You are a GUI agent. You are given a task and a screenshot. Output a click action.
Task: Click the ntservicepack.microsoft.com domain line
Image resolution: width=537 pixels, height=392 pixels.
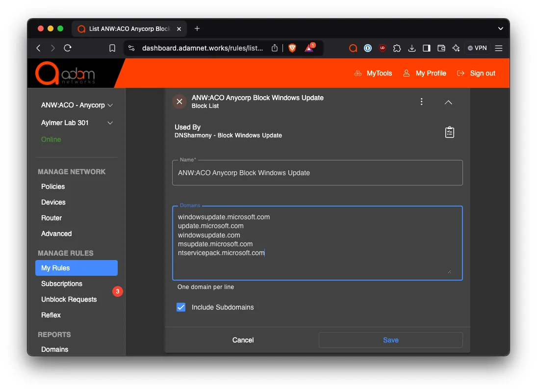pos(221,253)
